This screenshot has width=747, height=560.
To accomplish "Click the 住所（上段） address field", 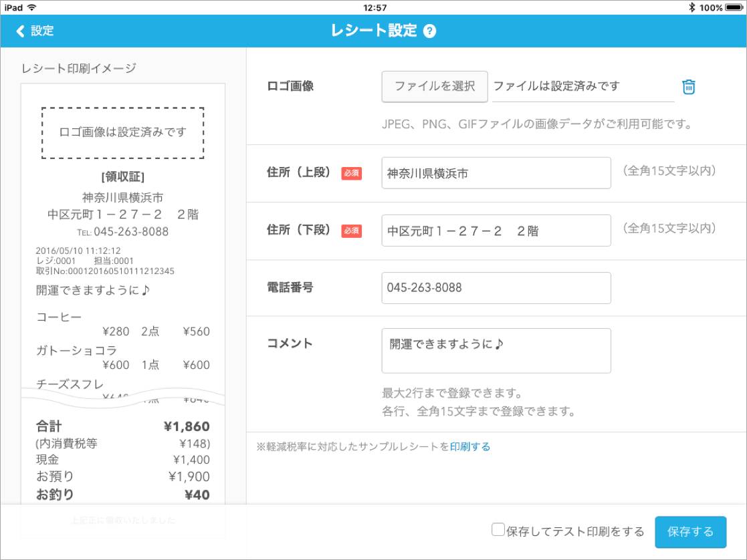I will pos(496,174).
